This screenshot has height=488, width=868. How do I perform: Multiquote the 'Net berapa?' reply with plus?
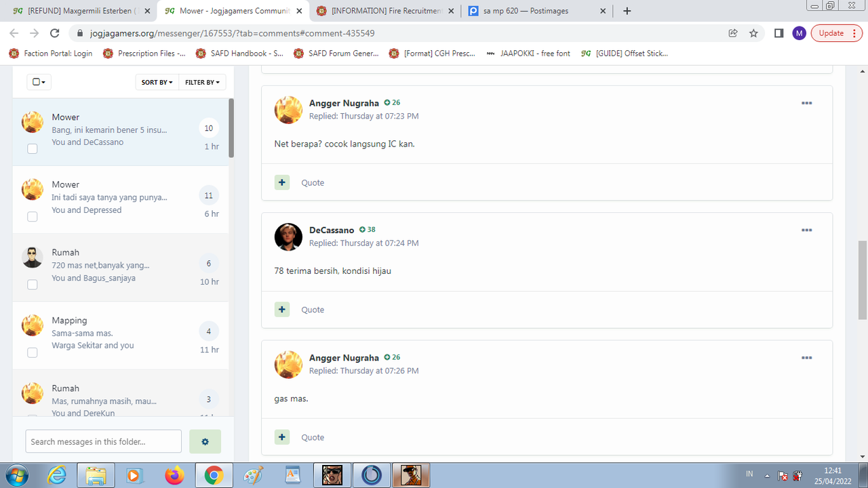tap(282, 182)
